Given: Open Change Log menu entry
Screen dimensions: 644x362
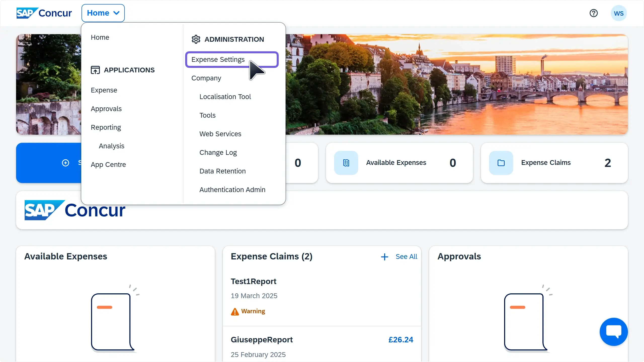Looking at the screenshot, I should [218, 153].
